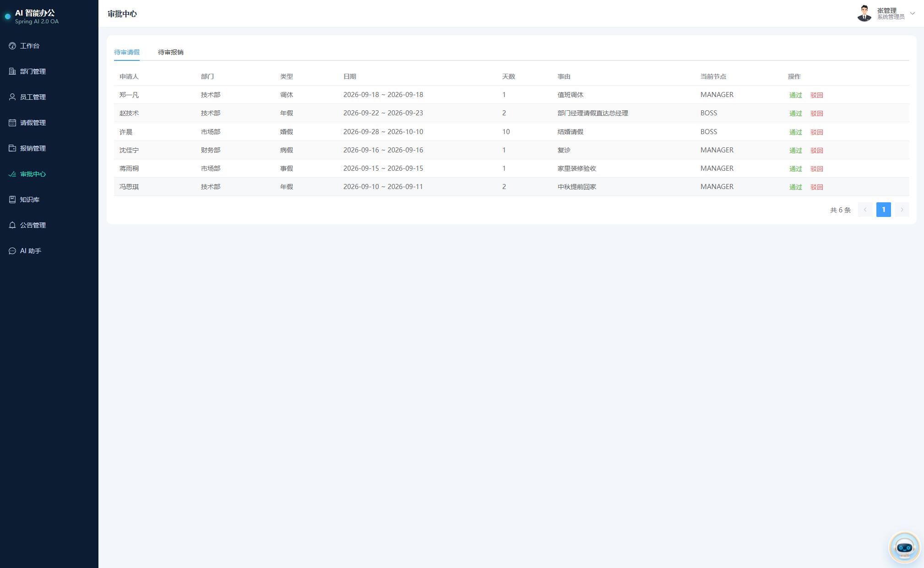The width and height of the screenshot is (924, 568).
Task: Expand the 张管理 user dropdown arrow
Action: tap(913, 13)
